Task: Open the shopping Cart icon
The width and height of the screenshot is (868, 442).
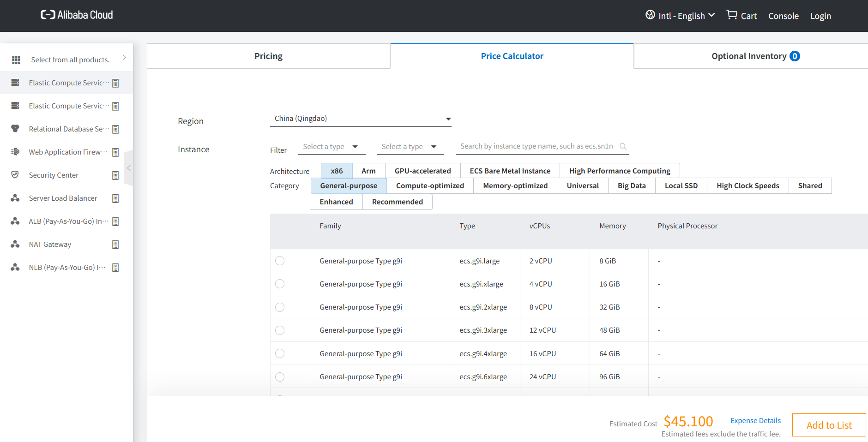Action: [732, 15]
